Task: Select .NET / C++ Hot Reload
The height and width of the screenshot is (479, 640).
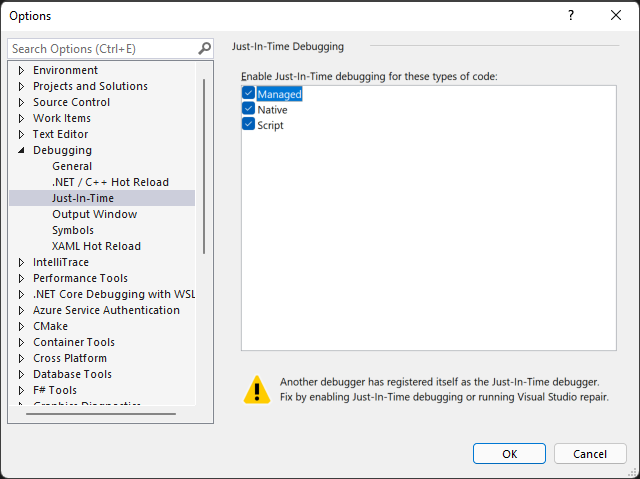Action: pos(110,182)
